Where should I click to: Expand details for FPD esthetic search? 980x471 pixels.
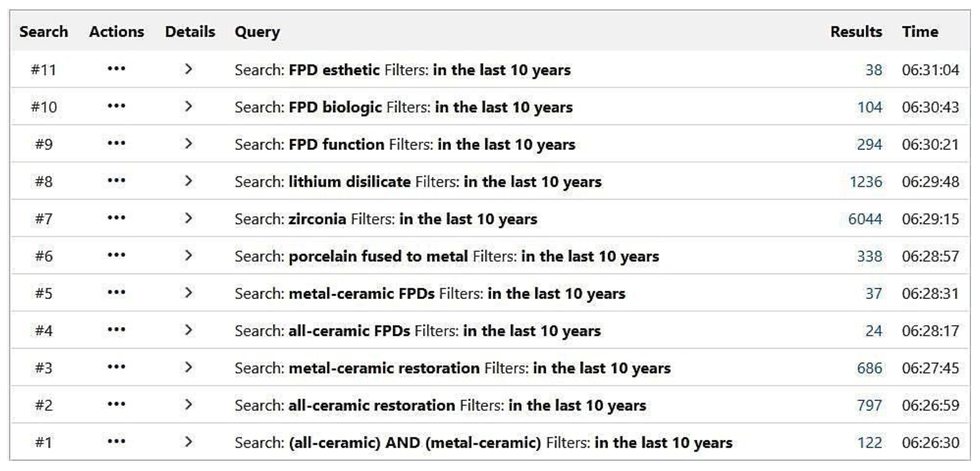(188, 69)
